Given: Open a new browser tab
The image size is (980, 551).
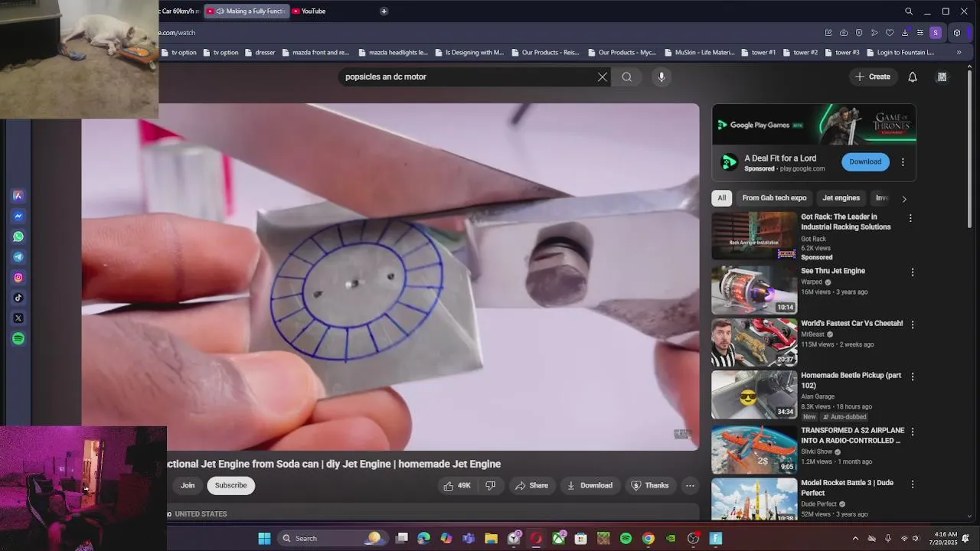Looking at the screenshot, I should [x=384, y=11].
